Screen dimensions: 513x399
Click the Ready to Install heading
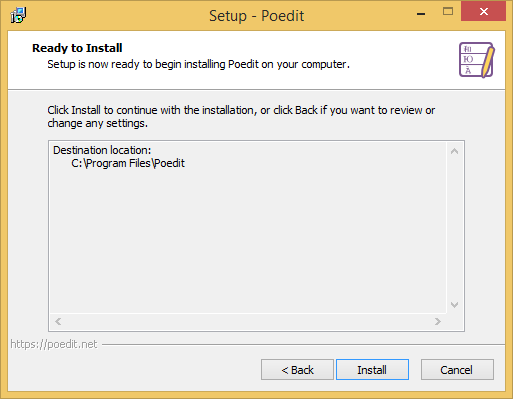click(x=77, y=48)
